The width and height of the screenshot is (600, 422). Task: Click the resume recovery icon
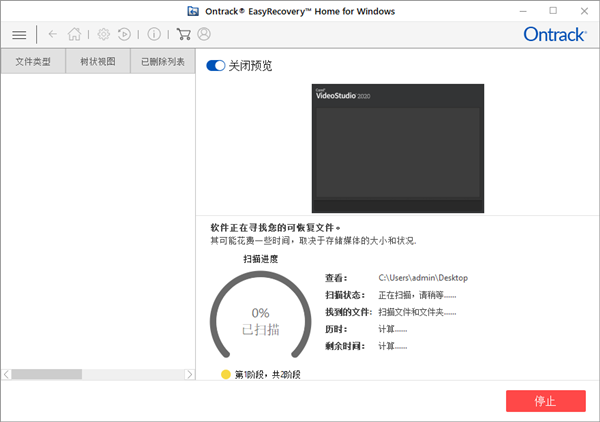(124, 34)
